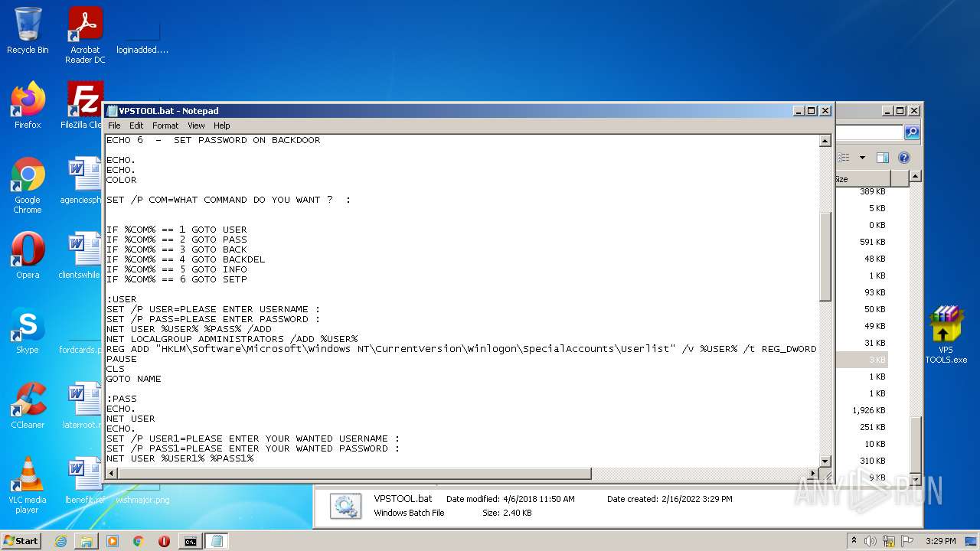Open Opera from the taskbar
The height and width of the screenshot is (551, 980).
coord(164,541)
